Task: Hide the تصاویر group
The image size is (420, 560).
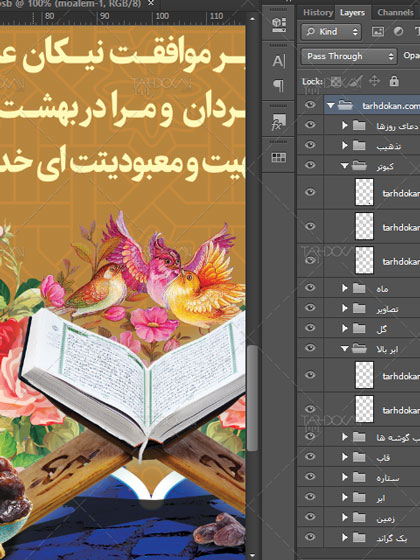Action: (x=310, y=308)
